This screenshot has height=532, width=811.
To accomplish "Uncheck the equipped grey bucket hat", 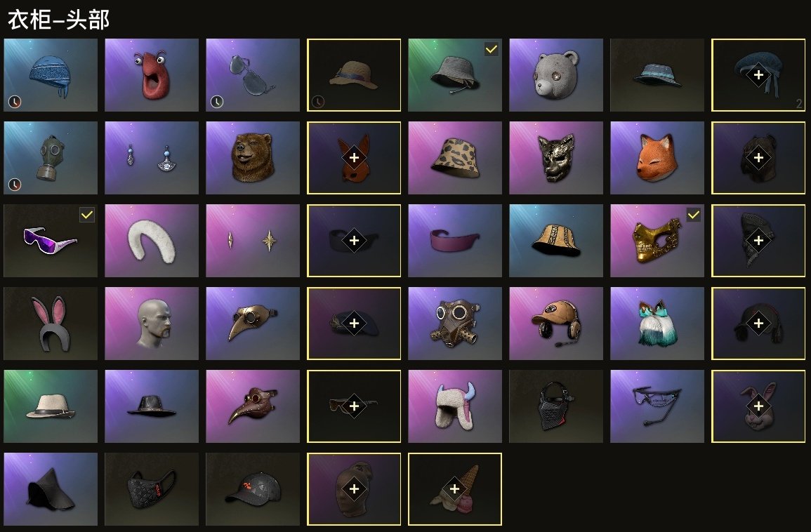I will 492,49.
